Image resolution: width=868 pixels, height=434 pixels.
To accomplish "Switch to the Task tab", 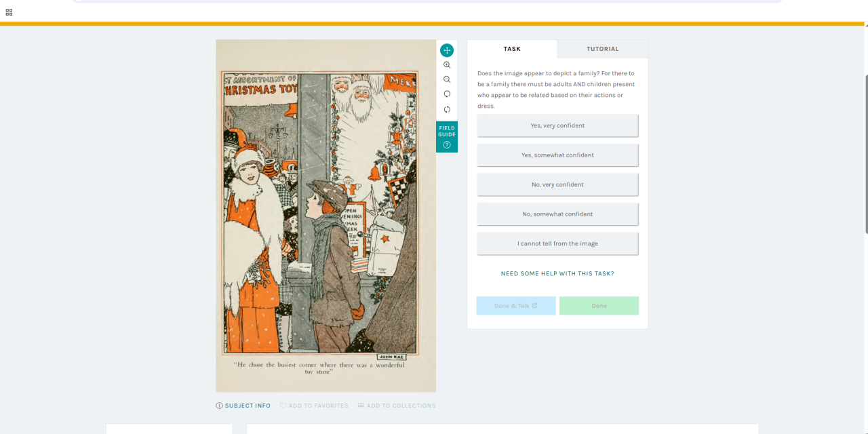I will pos(512,49).
